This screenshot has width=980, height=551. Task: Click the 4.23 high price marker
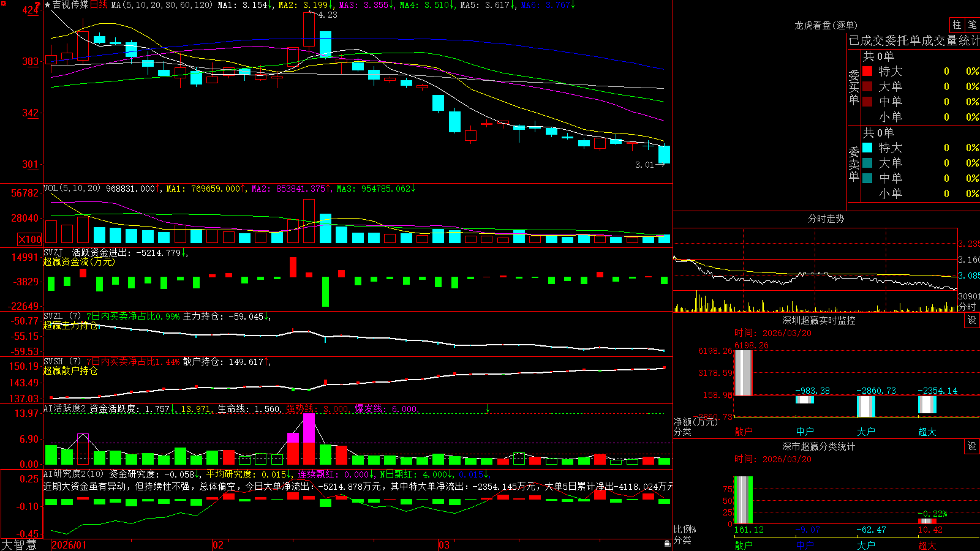click(x=328, y=15)
